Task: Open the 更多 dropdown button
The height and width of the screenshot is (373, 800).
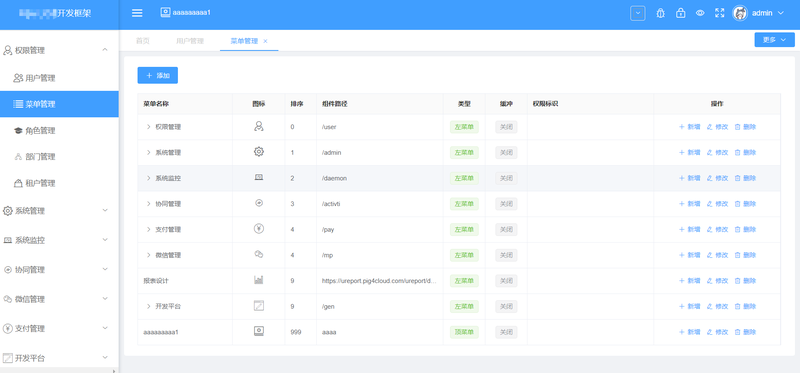Action: click(x=774, y=40)
